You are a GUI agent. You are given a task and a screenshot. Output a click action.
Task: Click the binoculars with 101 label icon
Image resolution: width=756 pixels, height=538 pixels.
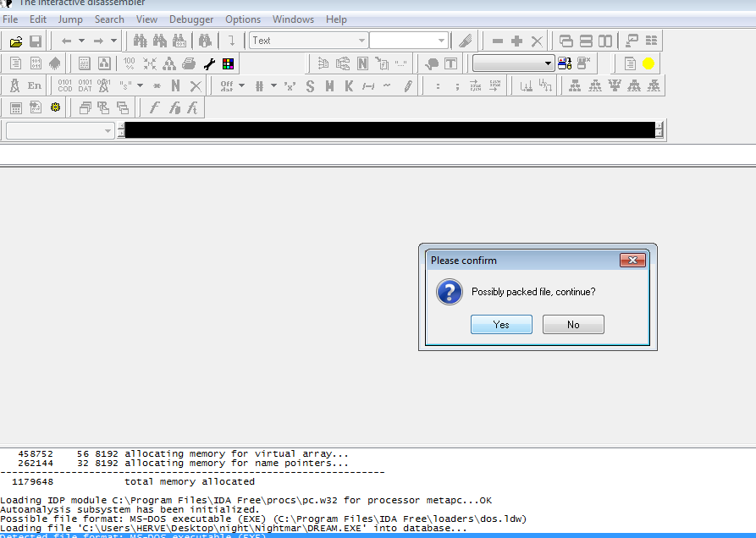[179, 41]
